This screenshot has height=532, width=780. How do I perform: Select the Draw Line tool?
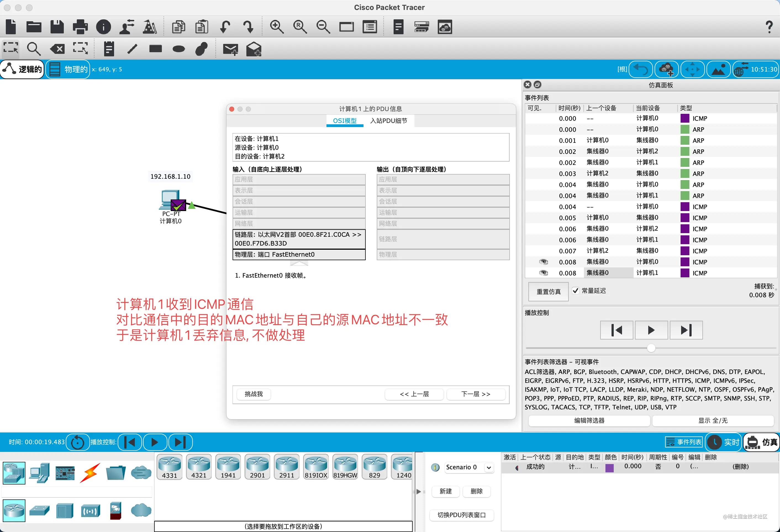coord(132,49)
